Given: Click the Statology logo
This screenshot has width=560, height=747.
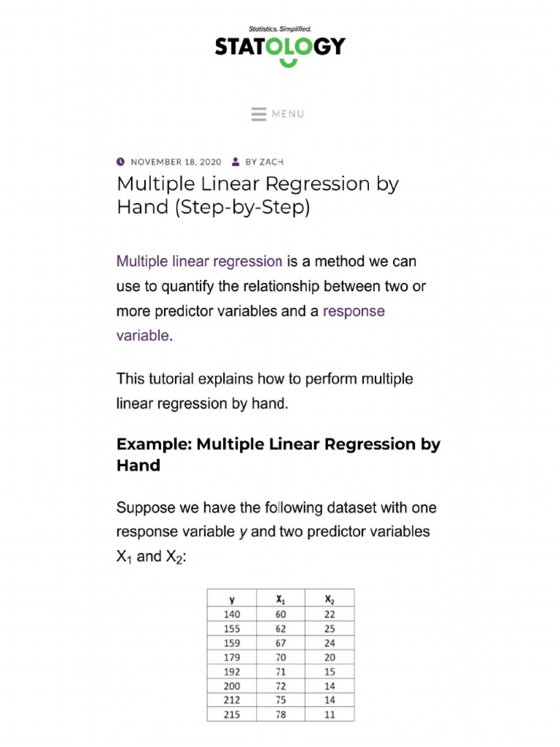Looking at the screenshot, I should point(279,47).
